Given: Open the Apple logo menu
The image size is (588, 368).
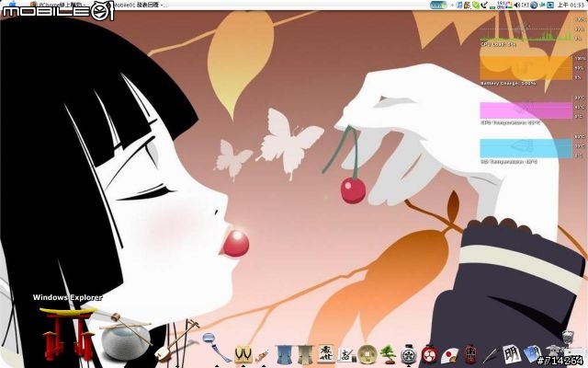Looking at the screenshot, I should pyautogui.click(x=12, y=4).
